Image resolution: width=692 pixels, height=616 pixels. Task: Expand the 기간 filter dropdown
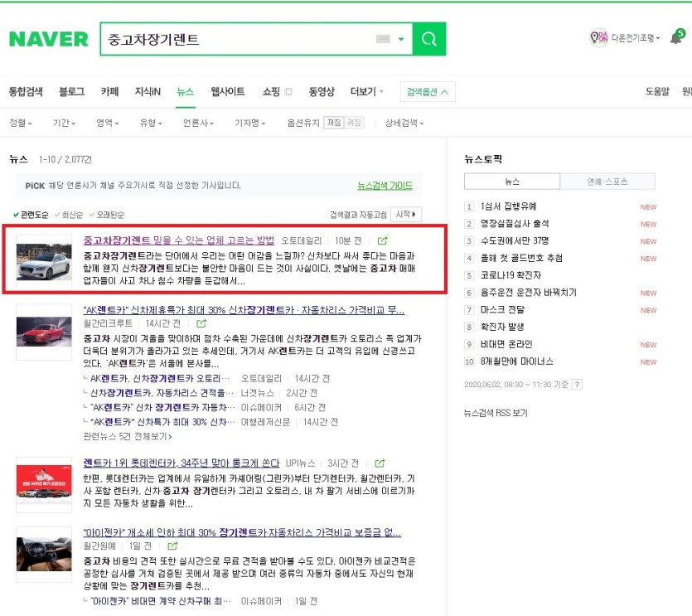[64, 124]
